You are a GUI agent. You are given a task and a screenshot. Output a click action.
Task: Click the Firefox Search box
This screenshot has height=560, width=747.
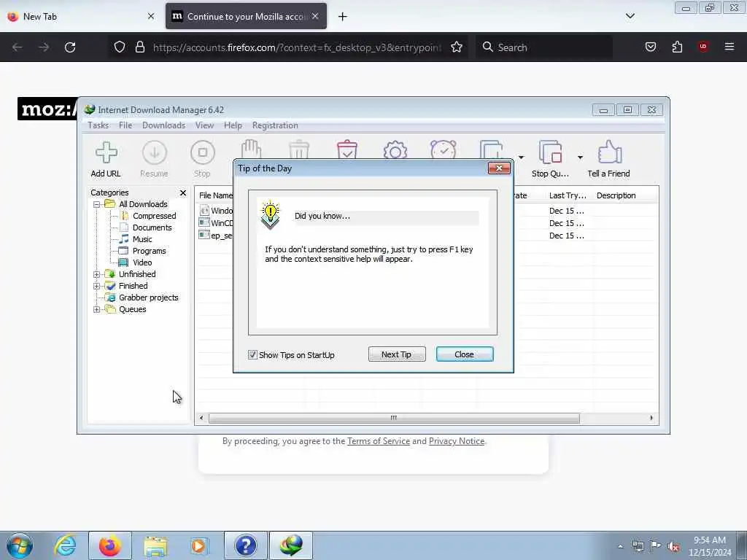544,47
